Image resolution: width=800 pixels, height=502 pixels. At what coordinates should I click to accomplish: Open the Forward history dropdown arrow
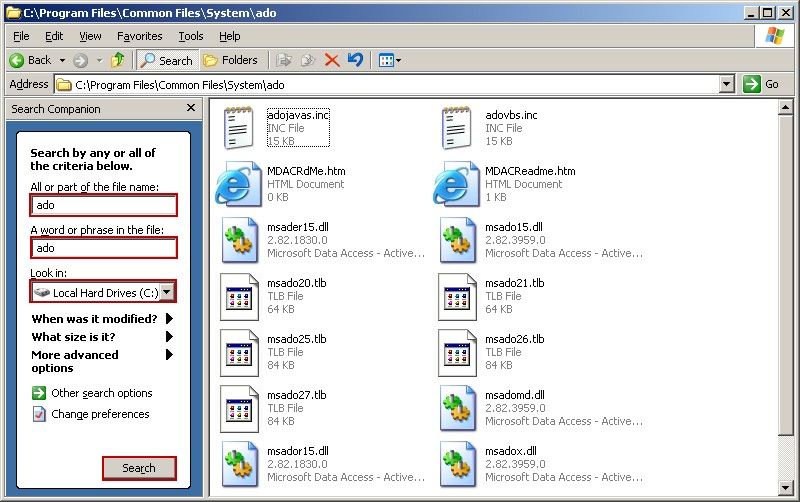tap(99, 61)
